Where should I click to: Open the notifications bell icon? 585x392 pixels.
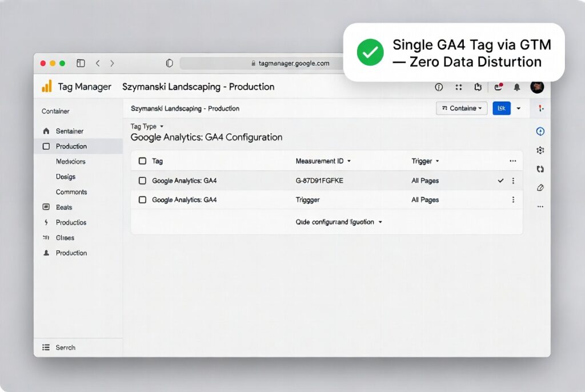(516, 87)
